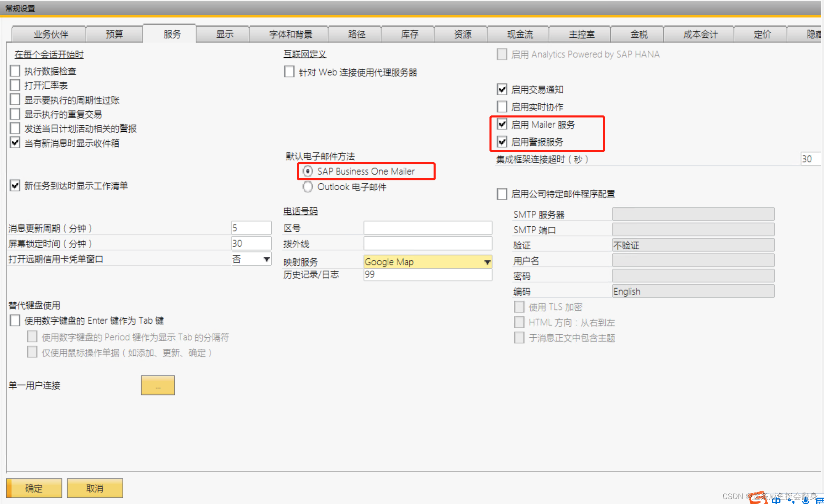Viewport: 824px width, 504px height.
Task: Check 发送当日计划活动相关的警报
Action: coord(15,128)
